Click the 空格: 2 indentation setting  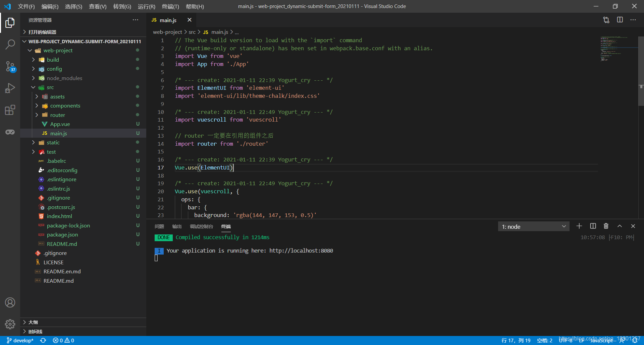(x=545, y=340)
